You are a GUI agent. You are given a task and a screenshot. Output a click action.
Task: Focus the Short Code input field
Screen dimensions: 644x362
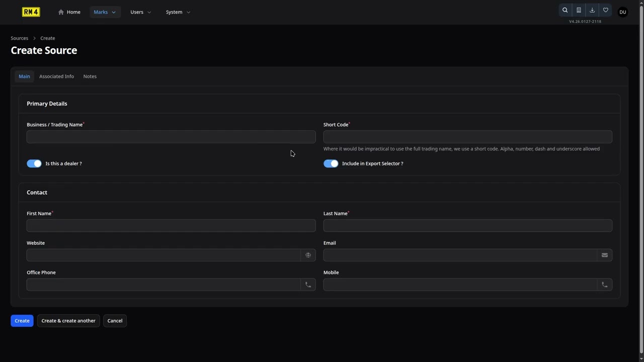(x=468, y=137)
